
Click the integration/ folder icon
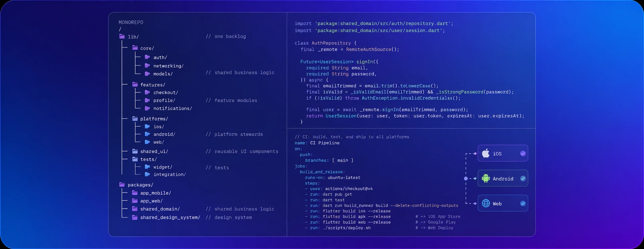147,174
